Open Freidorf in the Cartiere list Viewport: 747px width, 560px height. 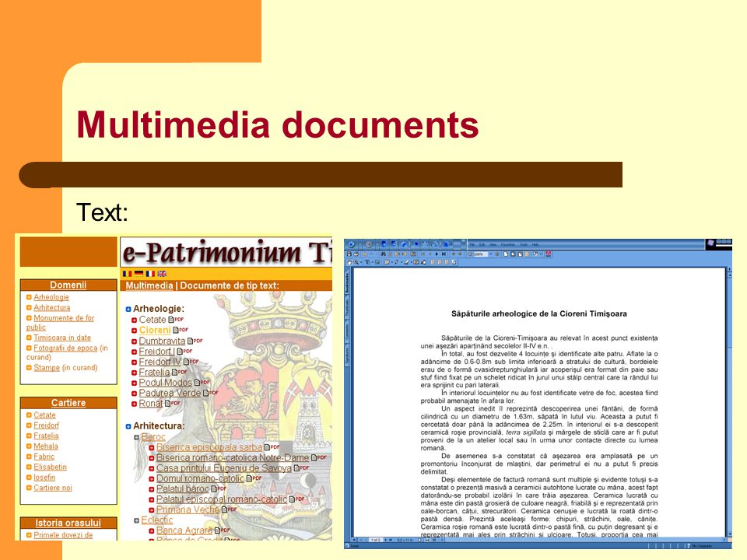pos(46,425)
